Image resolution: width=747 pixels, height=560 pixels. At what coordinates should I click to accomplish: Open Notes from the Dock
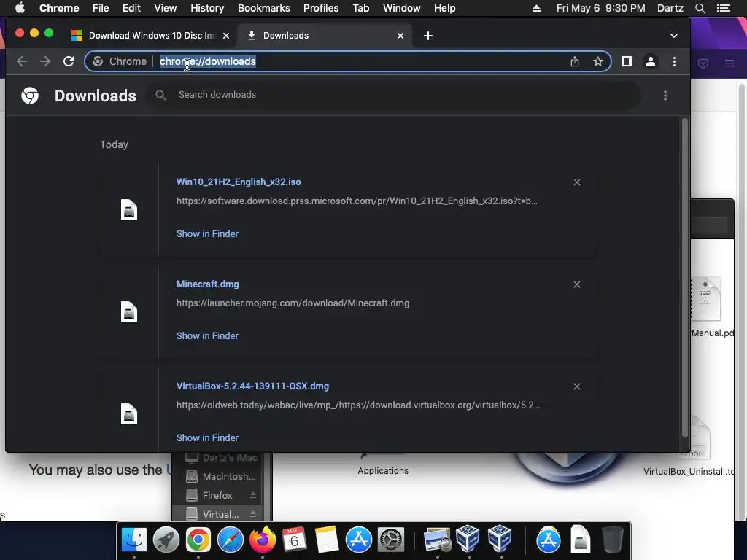point(326,540)
